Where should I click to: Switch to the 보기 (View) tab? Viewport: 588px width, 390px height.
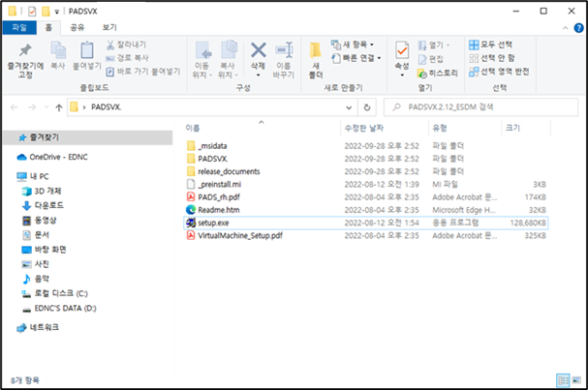(109, 27)
